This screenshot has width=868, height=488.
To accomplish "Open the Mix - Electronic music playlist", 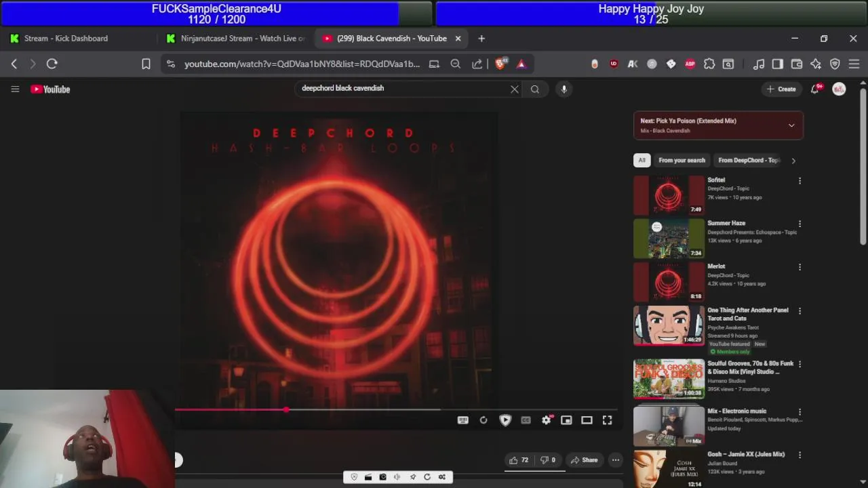I will [669, 426].
